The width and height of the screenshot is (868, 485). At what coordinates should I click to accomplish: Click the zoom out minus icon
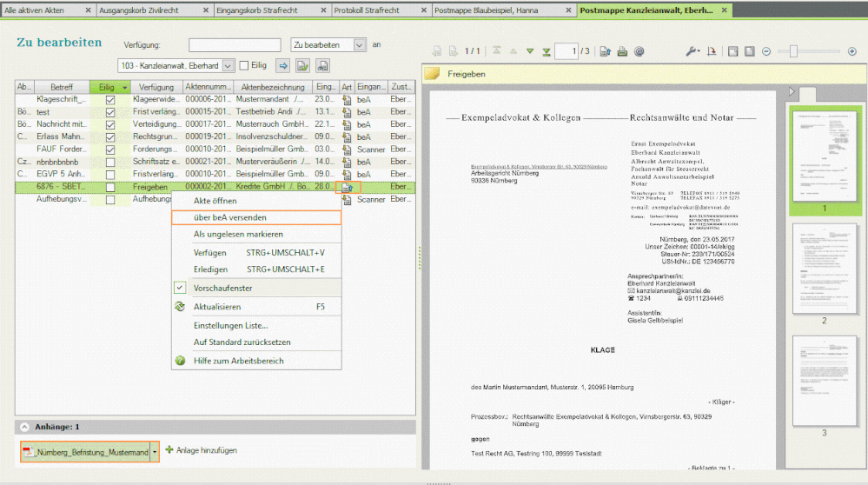[x=766, y=52]
